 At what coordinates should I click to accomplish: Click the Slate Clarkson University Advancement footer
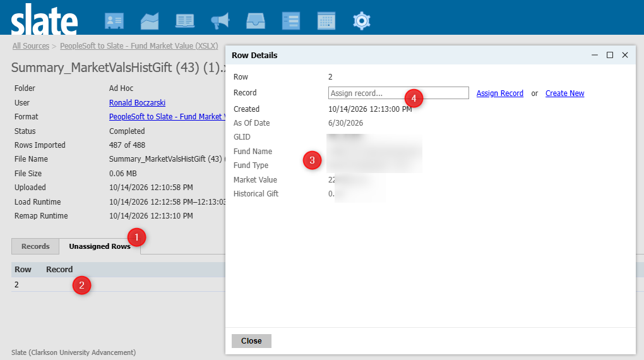(x=73, y=352)
